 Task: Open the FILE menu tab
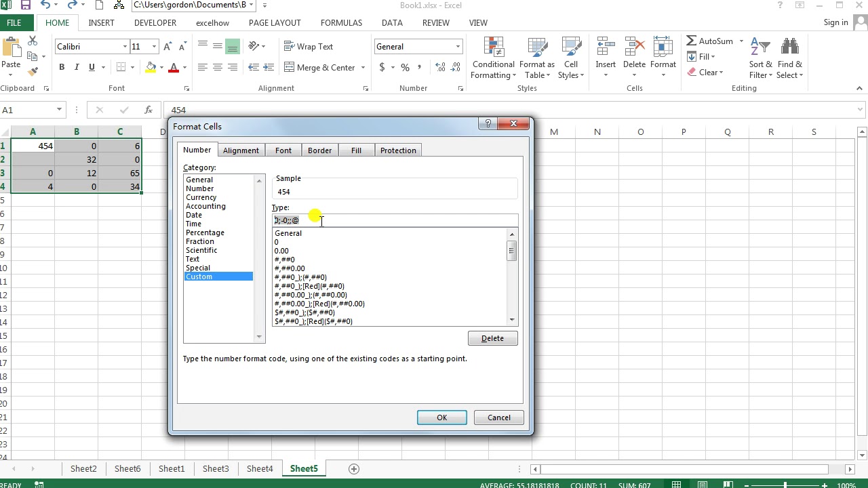coord(14,22)
